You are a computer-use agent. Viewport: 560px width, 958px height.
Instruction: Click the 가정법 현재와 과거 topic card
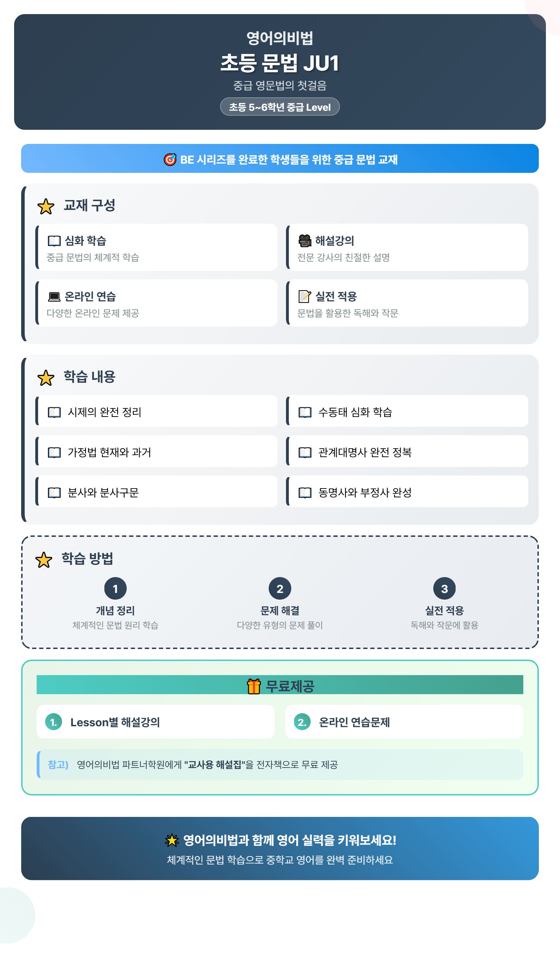156,451
